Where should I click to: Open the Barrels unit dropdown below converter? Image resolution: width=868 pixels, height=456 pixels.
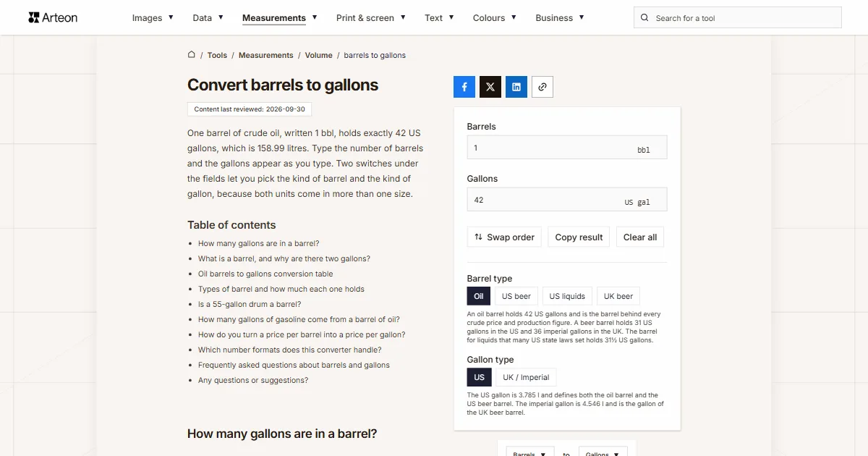tap(530, 452)
